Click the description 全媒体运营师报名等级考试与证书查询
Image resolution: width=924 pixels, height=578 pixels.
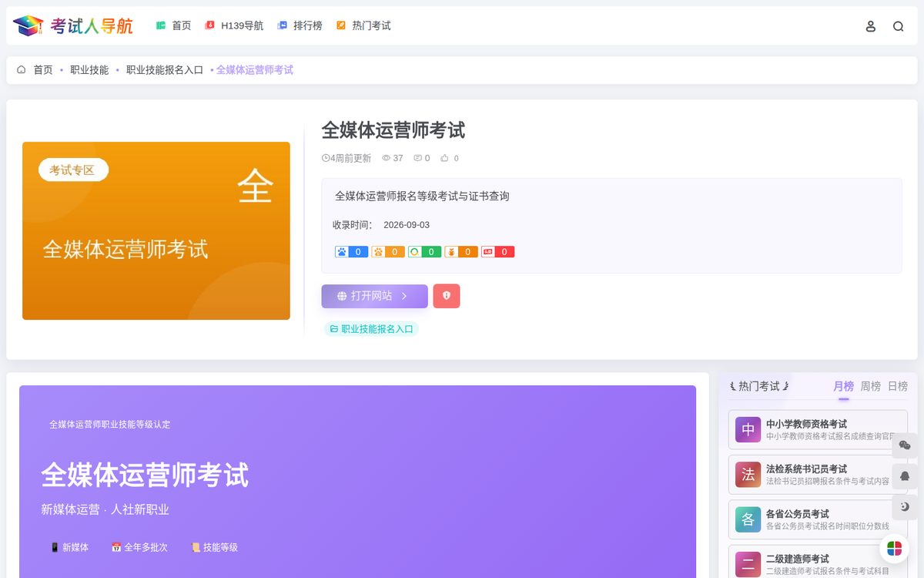(x=422, y=197)
